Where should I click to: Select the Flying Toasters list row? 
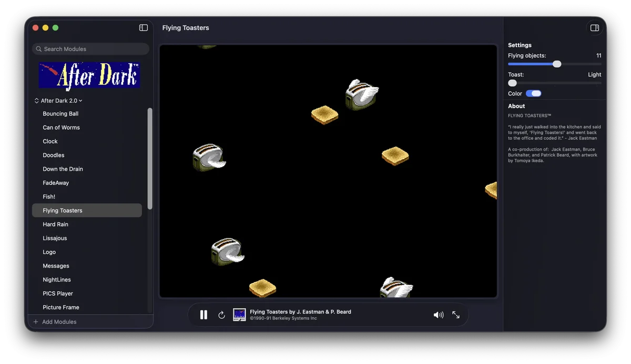point(87,211)
